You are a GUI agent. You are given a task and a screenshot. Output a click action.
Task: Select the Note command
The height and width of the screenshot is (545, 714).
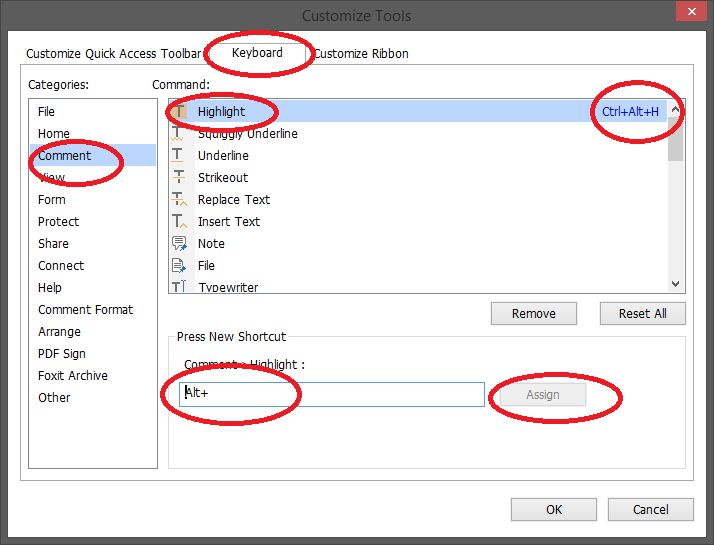click(x=418, y=244)
